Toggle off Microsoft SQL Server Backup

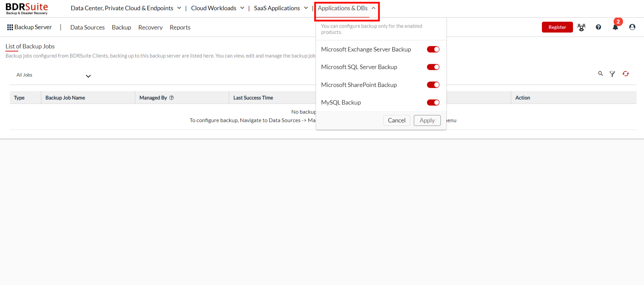pyautogui.click(x=433, y=67)
